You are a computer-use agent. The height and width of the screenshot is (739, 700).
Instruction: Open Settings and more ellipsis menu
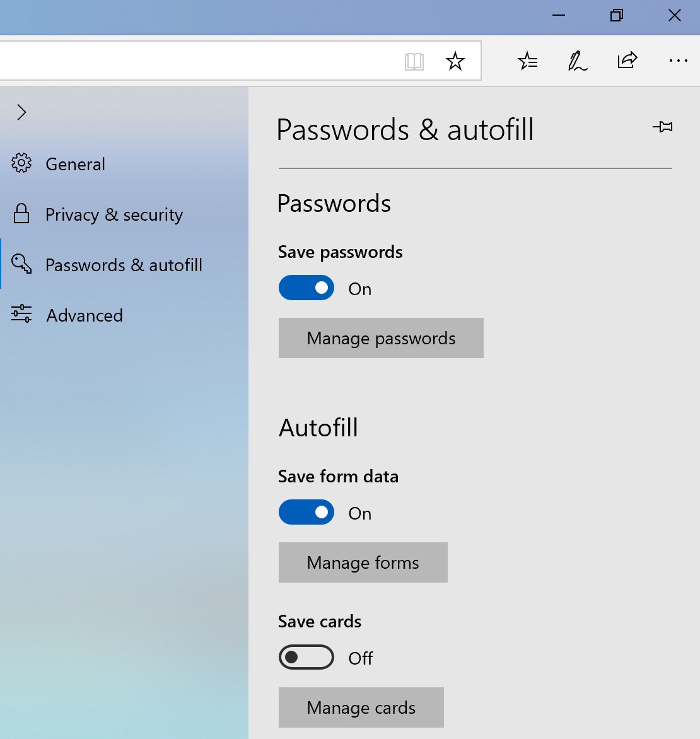(x=678, y=61)
